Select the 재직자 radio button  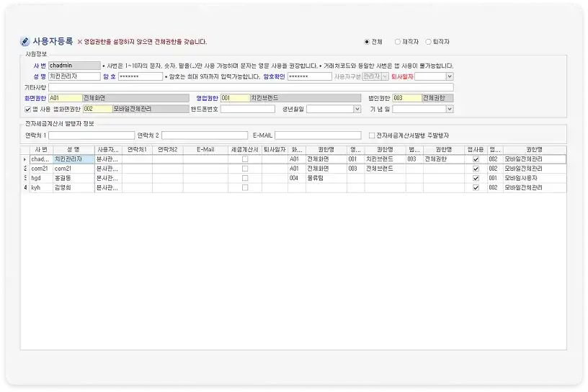click(398, 42)
